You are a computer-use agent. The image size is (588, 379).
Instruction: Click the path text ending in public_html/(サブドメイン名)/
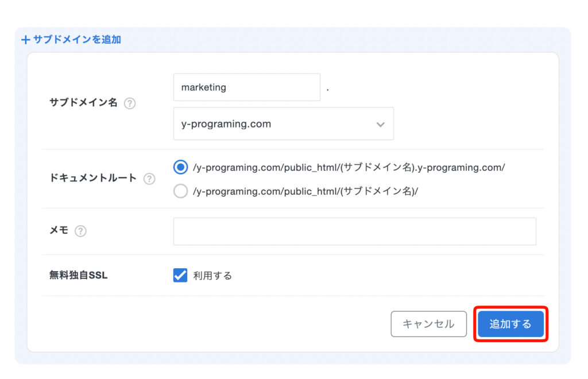tap(305, 191)
